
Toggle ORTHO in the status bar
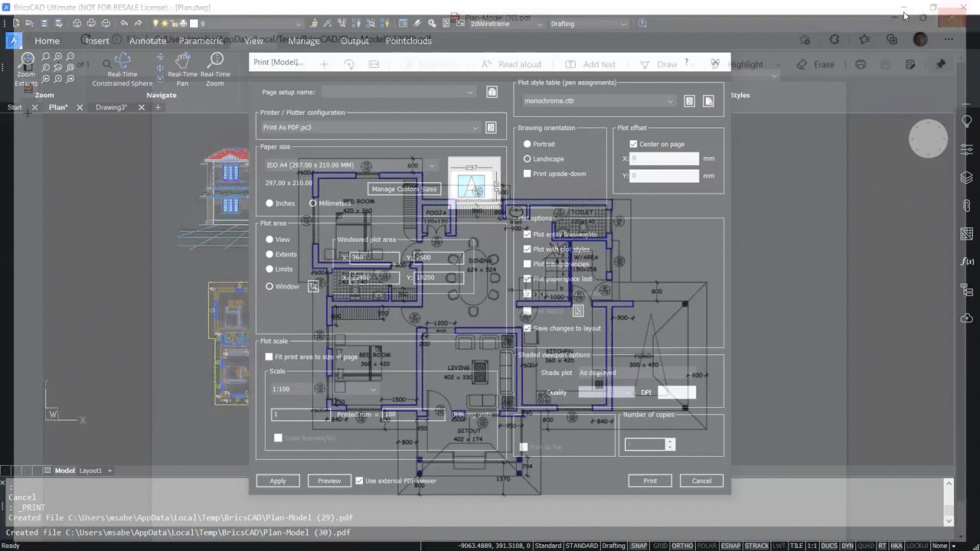click(682, 546)
